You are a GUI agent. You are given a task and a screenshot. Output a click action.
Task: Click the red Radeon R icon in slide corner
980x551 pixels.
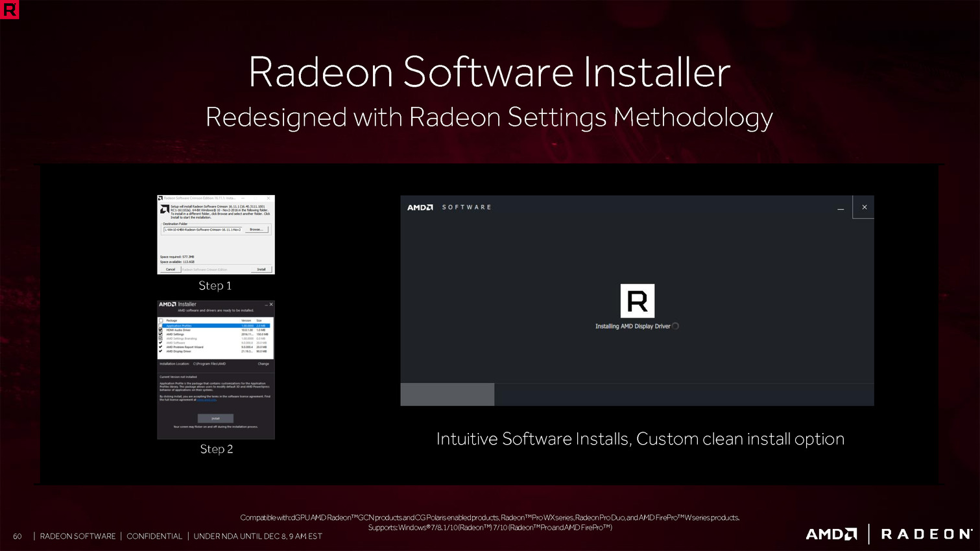point(9,9)
